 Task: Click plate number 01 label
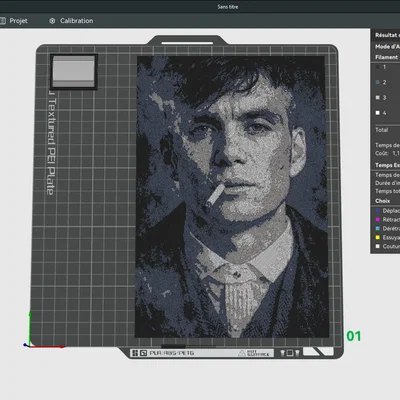point(354,336)
